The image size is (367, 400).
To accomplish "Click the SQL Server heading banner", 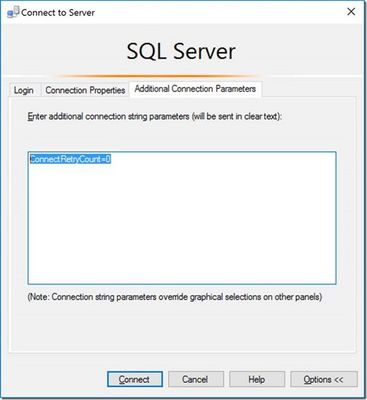I will [x=181, y=51].
